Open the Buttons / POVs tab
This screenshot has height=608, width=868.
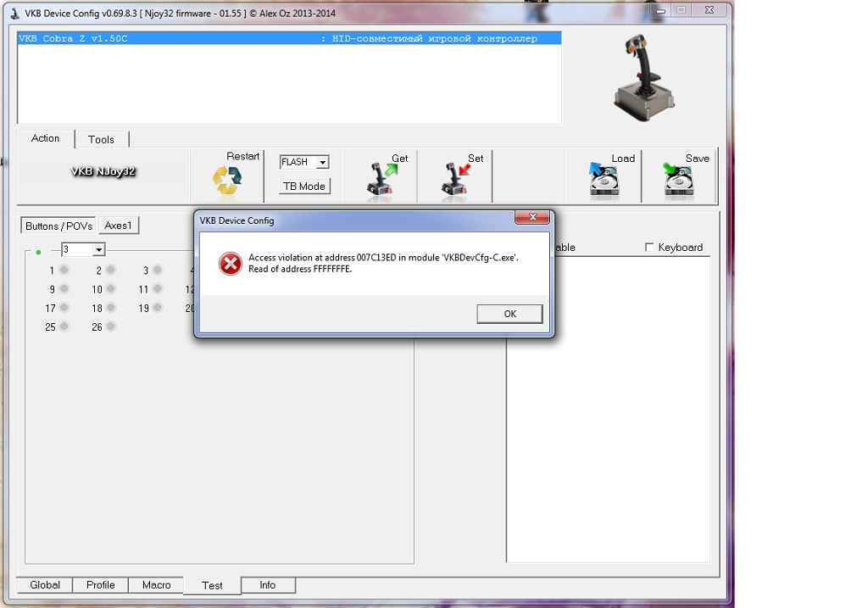point(58,226)
